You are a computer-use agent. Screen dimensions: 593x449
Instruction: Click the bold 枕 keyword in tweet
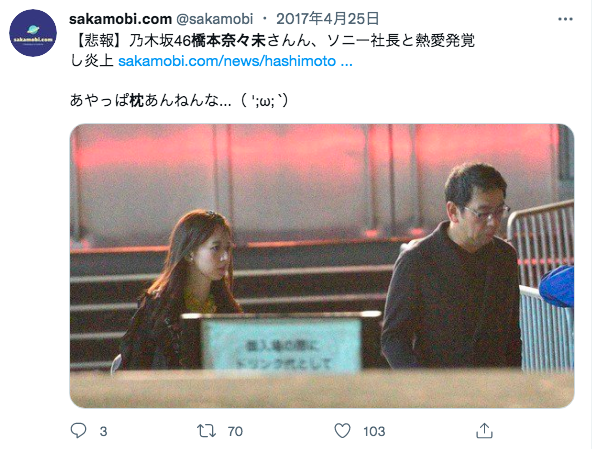click(x=137, y=101)
